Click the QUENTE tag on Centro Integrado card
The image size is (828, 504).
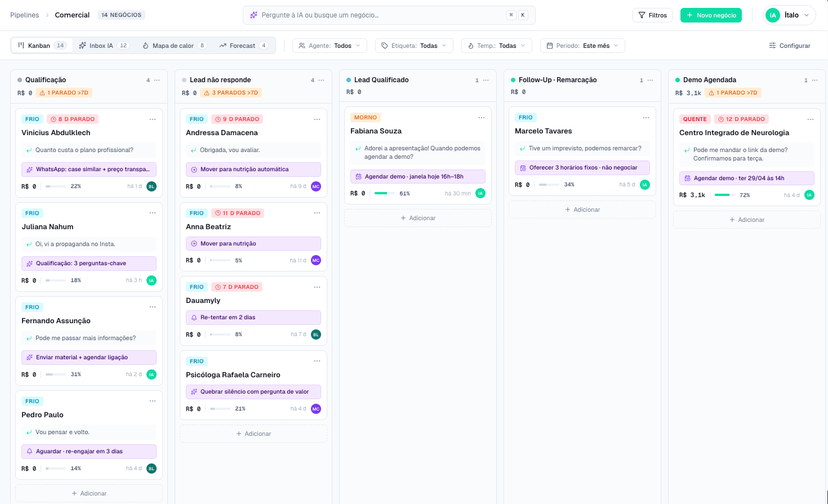pos(695,119)
